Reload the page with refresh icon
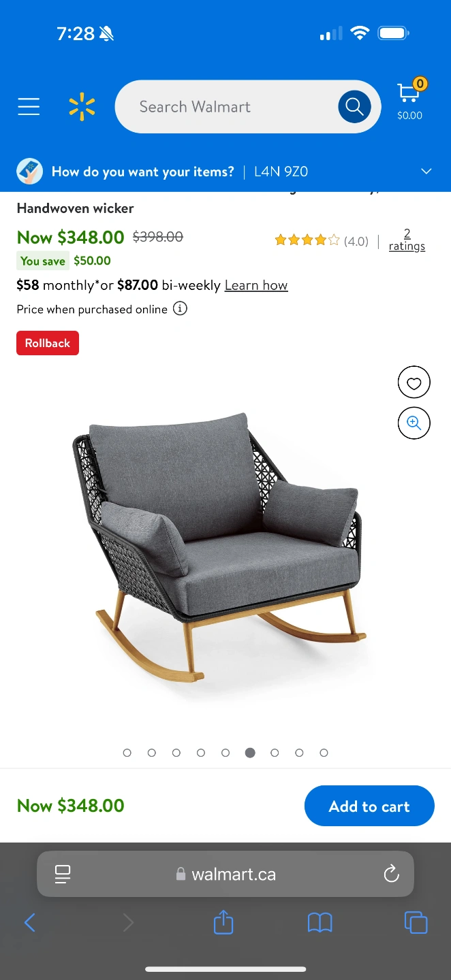This screenshot has height=980, width=451. 391,874
